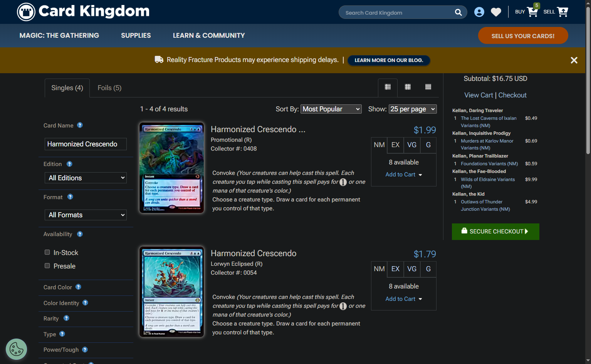Click the Availability help icon

[x=80, y=234]
